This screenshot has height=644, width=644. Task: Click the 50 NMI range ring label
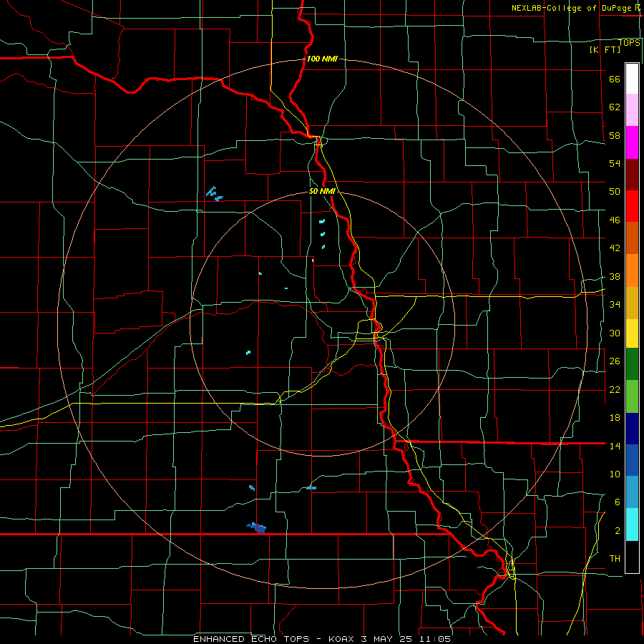[x=322, y=191]
